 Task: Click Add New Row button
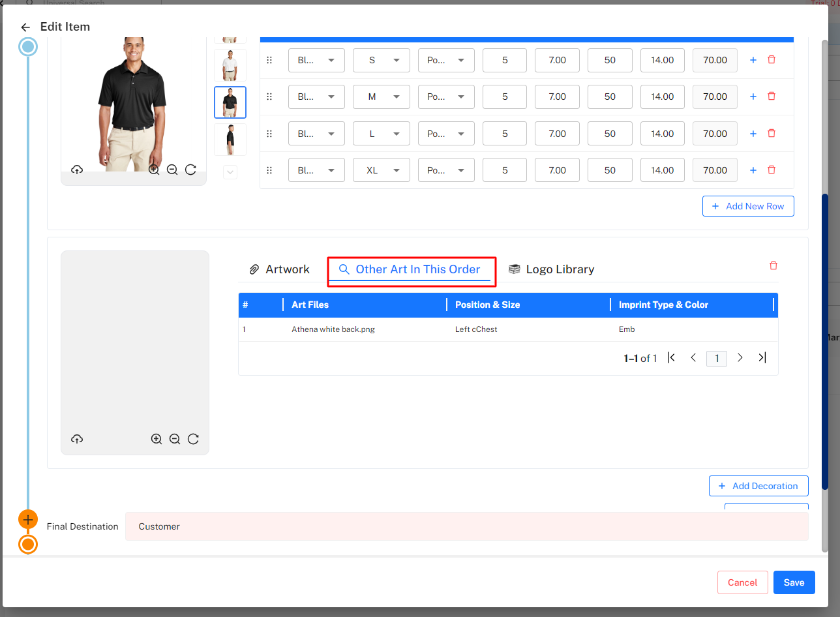click(x=748, y=206)
